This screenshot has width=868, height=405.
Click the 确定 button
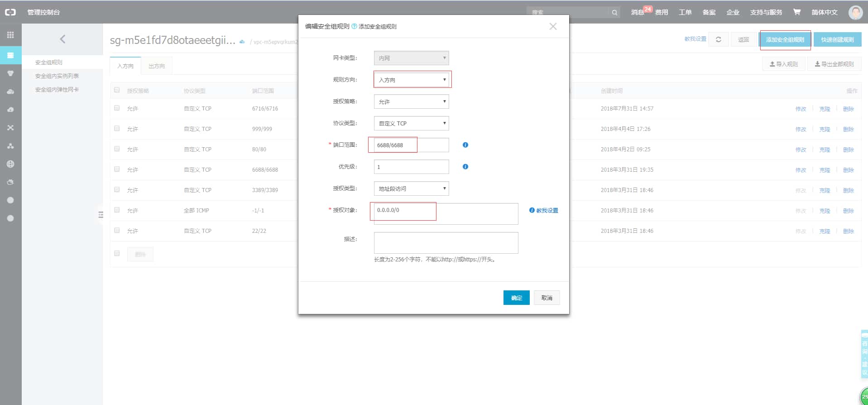[516, 298]
